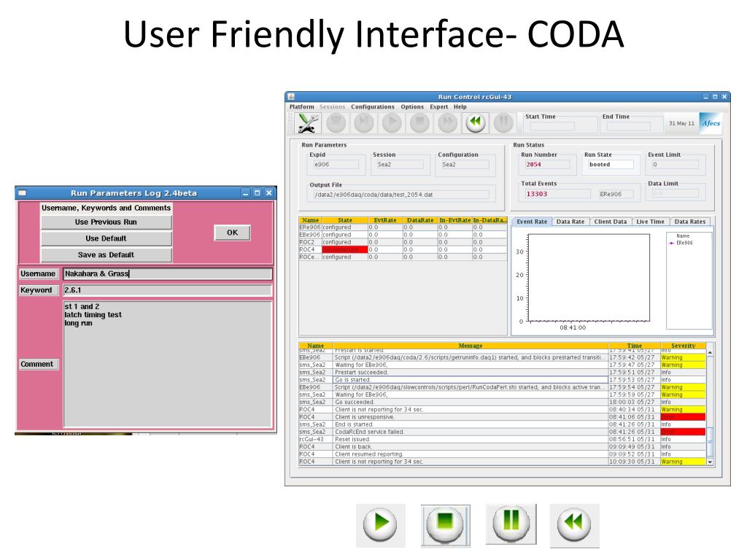Minimize the Run Parameters Log window
The height and width of the screenshot is (560, 747).
pos(245,192)
